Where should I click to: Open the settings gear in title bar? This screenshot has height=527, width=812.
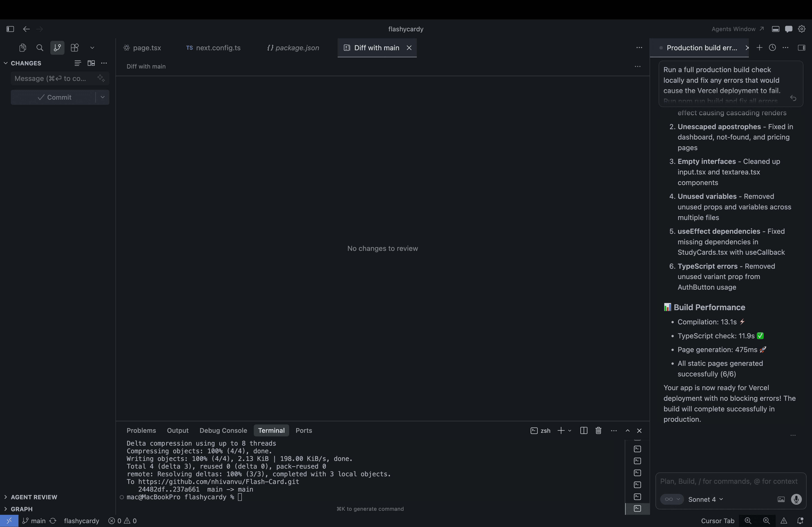[802, 29]
